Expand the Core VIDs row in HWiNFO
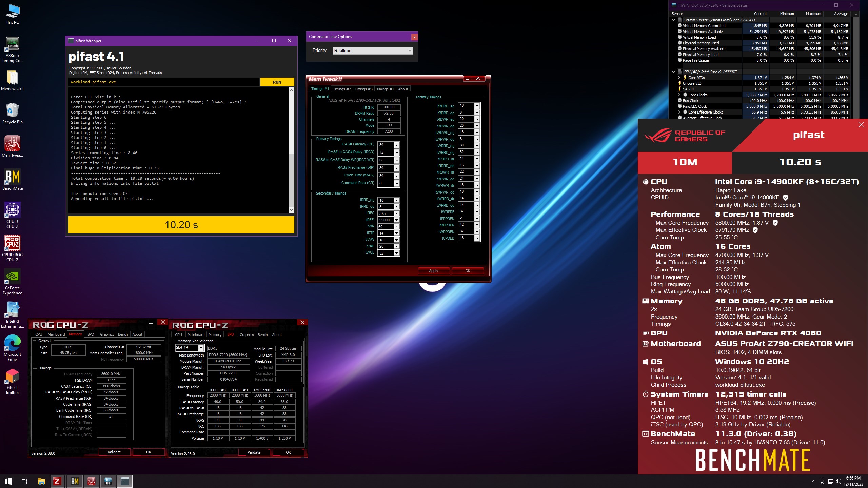 pos(679,78)
